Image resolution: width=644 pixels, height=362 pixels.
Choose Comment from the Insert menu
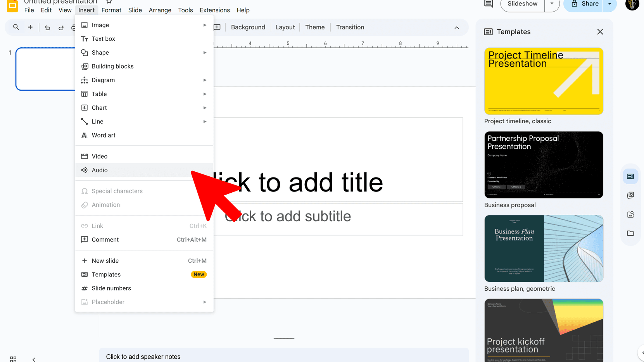click(x=144, y=240)
